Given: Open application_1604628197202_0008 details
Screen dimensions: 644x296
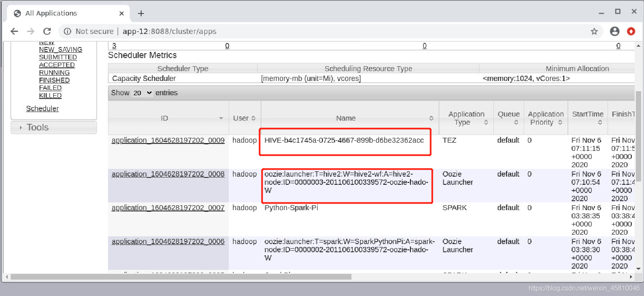Looking at the screenshot, I should (x=168, y=174).
